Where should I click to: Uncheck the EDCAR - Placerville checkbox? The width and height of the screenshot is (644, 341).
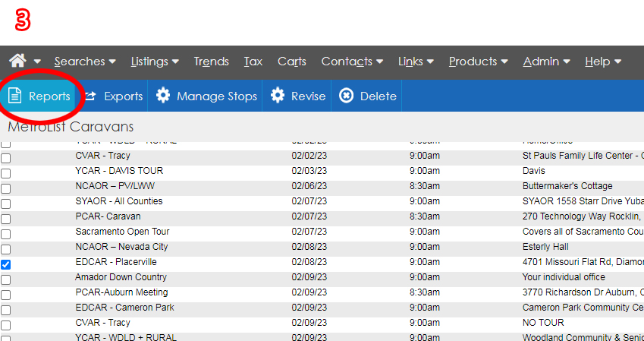click(5, 265)
